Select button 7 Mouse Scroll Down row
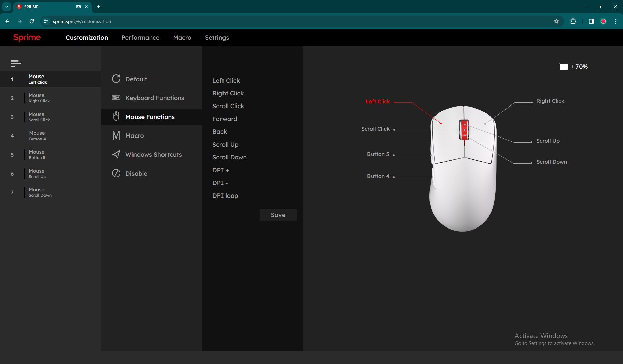The image size is (623, 364). (x=51, y=192)
